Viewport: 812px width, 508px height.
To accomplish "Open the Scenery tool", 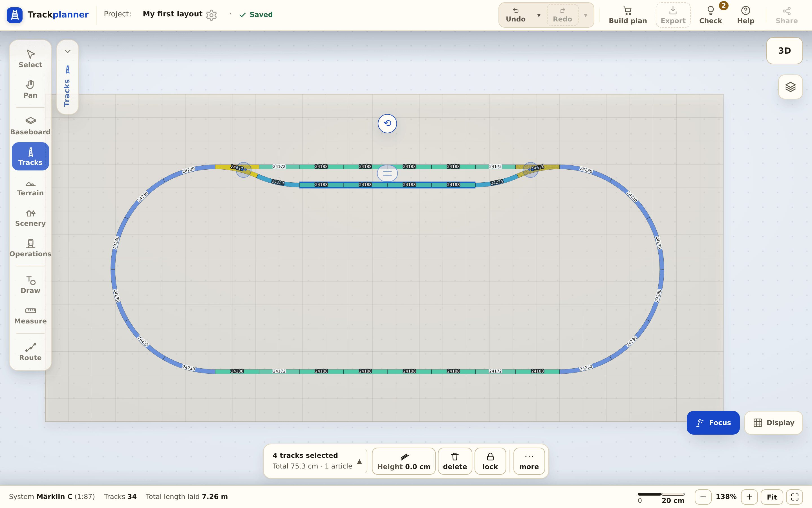I will 30,218.
